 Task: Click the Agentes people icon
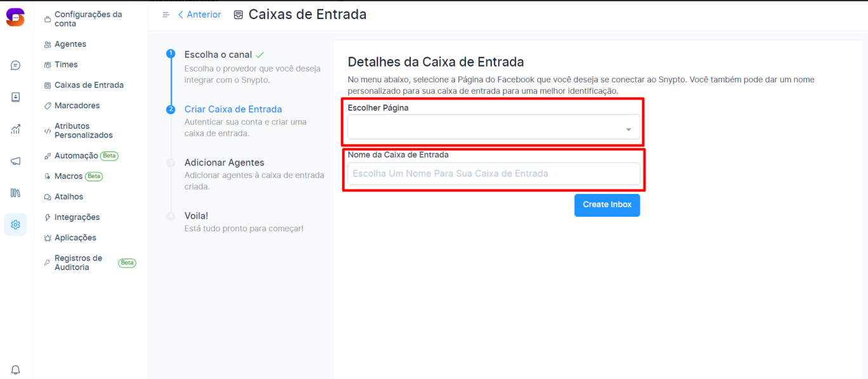[x=48, y=44]
